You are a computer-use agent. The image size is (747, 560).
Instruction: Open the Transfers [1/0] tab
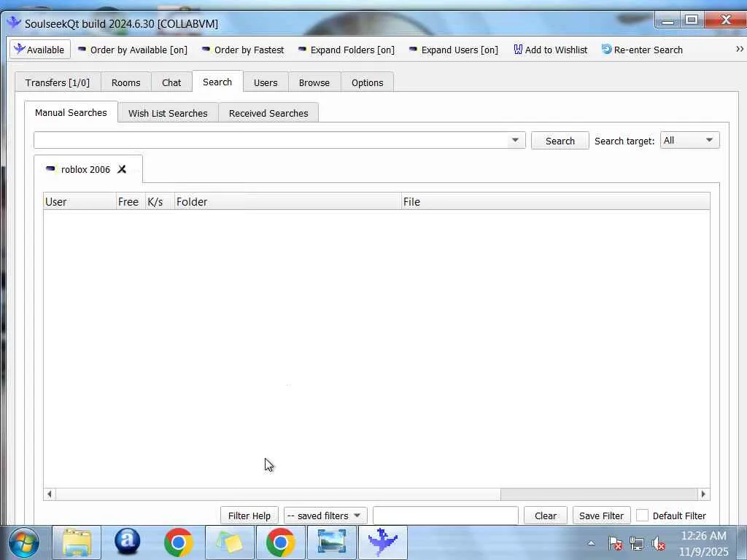pyautogui.click(x=57, y=82)
